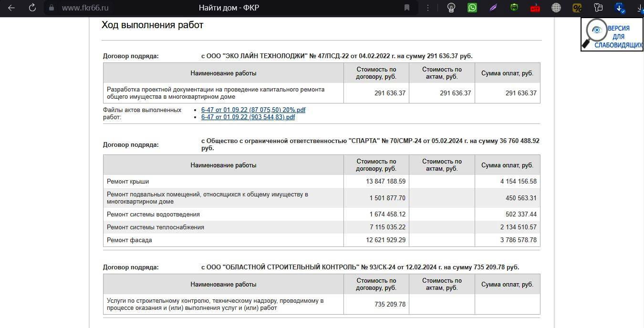This screenshot has width=644, height=328.
Task: Click the browser back arrow
Action: pyautogui.click(x=11, y=8)
